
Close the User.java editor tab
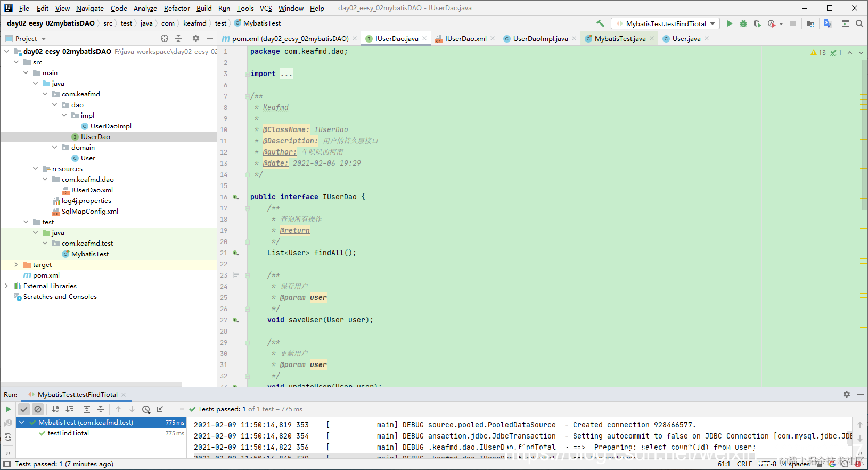click(x=707, y=38)
